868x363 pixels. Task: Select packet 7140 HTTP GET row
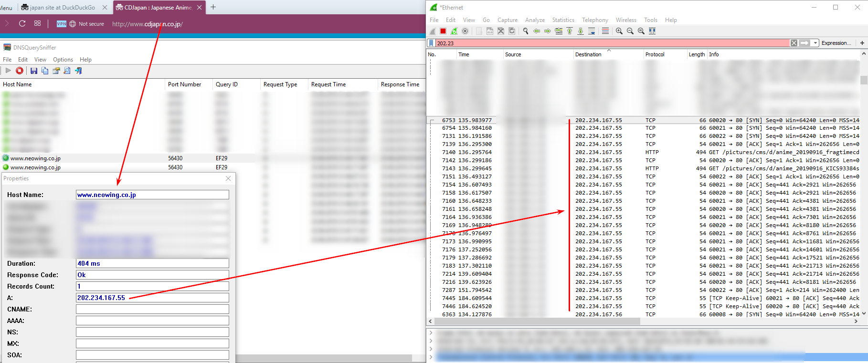click(x=644, y=152)
